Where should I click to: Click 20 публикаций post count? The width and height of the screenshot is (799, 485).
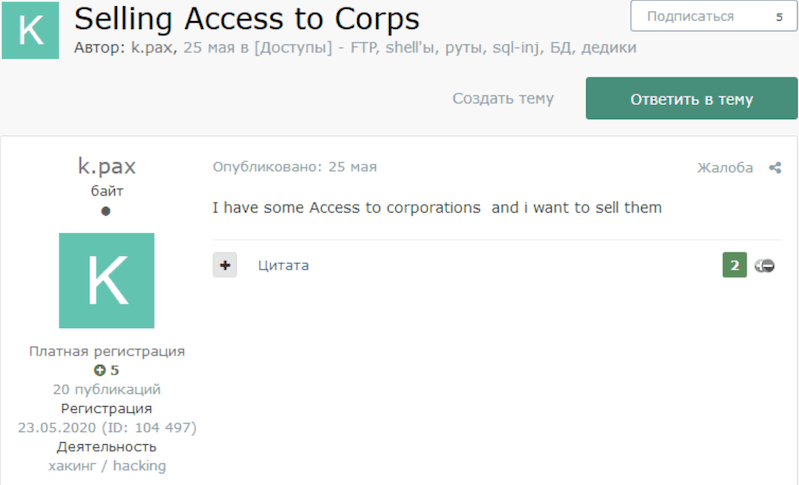(106, 390)
